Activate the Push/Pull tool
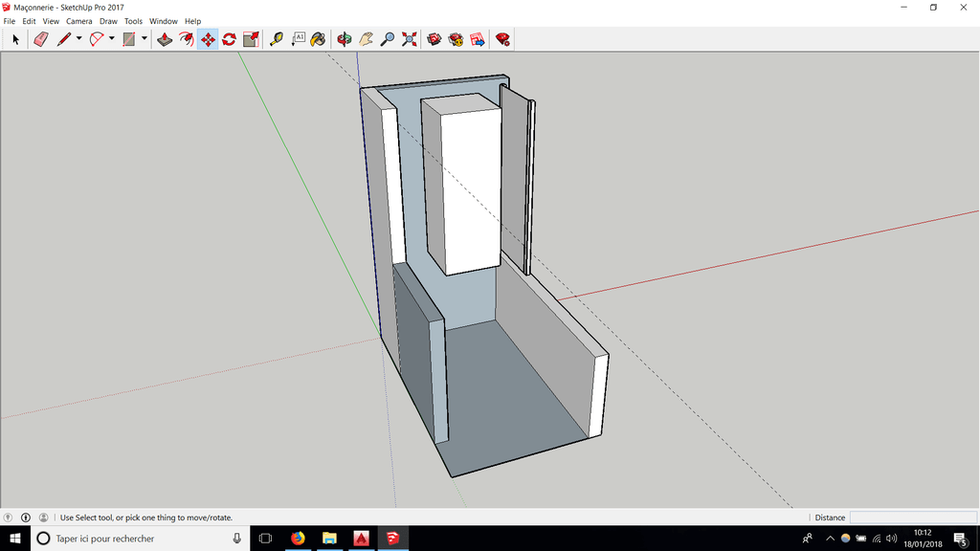This screenshot has height=551, width=980. coord(165,39)
